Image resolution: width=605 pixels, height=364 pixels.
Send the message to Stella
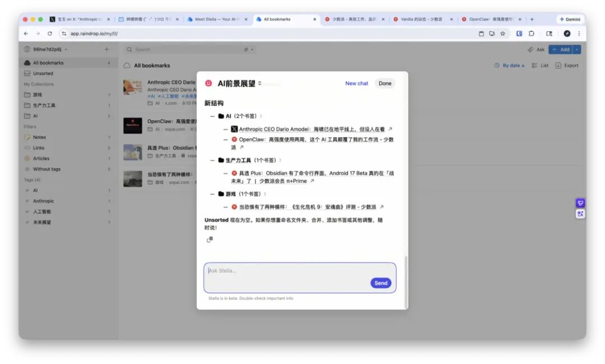point(381,283)
